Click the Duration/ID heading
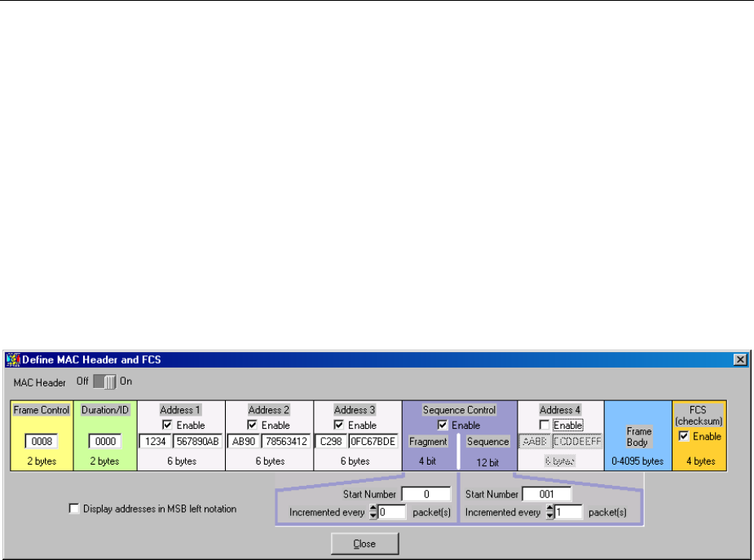This screenshot has height=560, width=754. [x=105, y=410]
